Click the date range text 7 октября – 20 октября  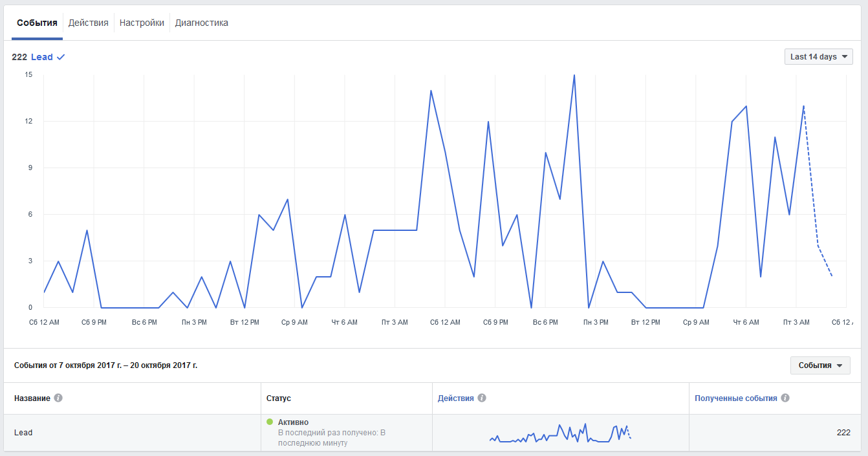(x=106, y=365)
